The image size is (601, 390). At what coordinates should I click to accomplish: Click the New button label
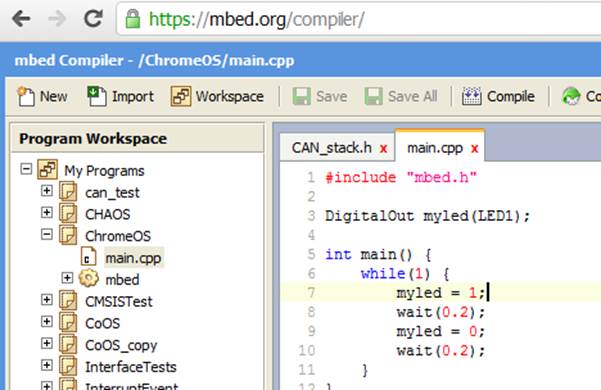coord(54,97)
